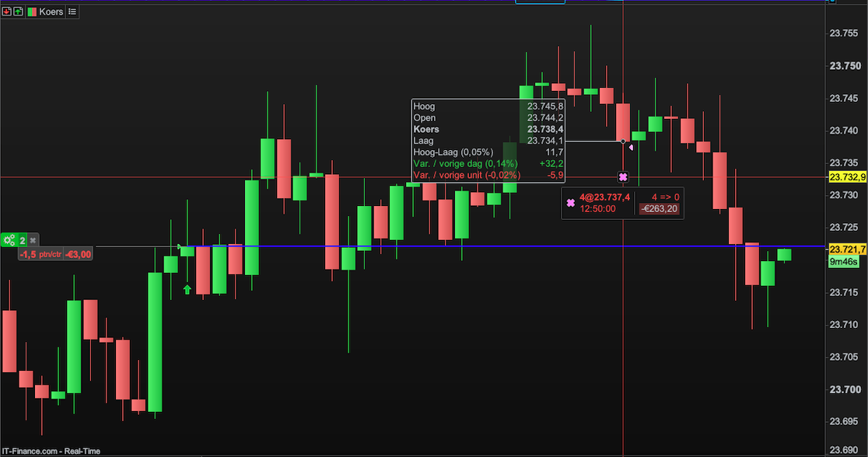Click the yellow 23.732,9 cursor price label

pos(847,177)
